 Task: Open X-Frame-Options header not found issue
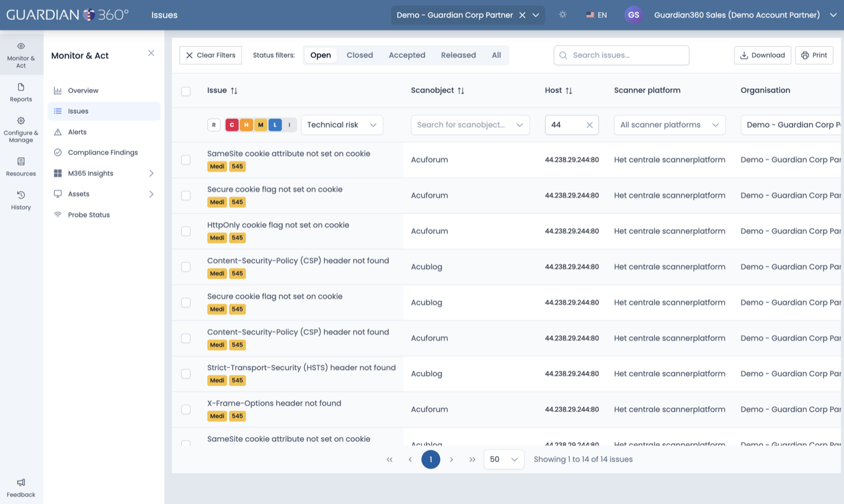coord(274,403)
